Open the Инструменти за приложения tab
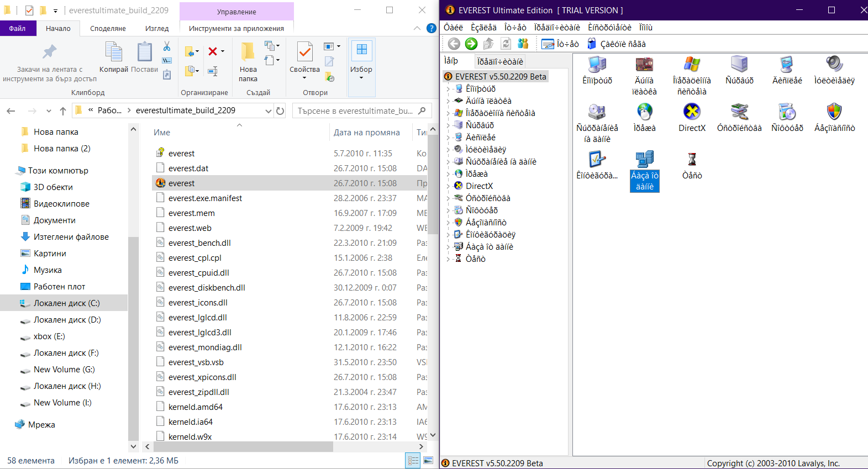The image size is (868, 469). click(236, 28)
